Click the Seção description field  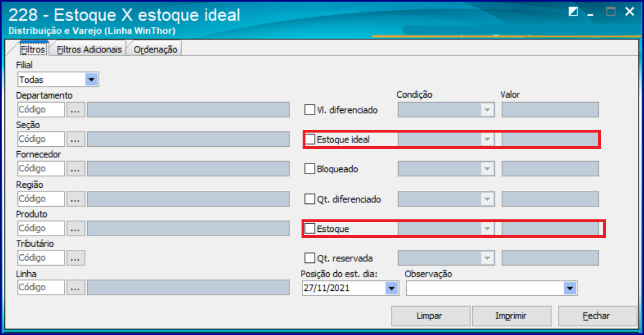click(x=188, y=139)
